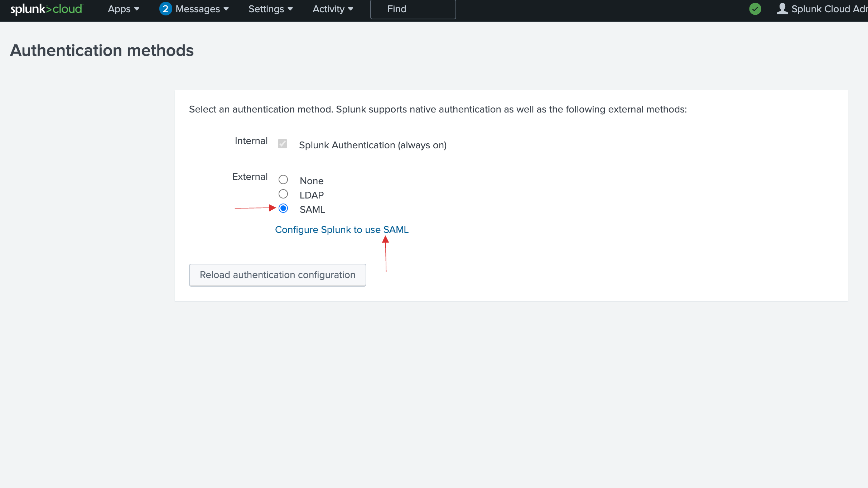Open the Messages dropdown menu
The image size is (868, 488).
(202, 9)
